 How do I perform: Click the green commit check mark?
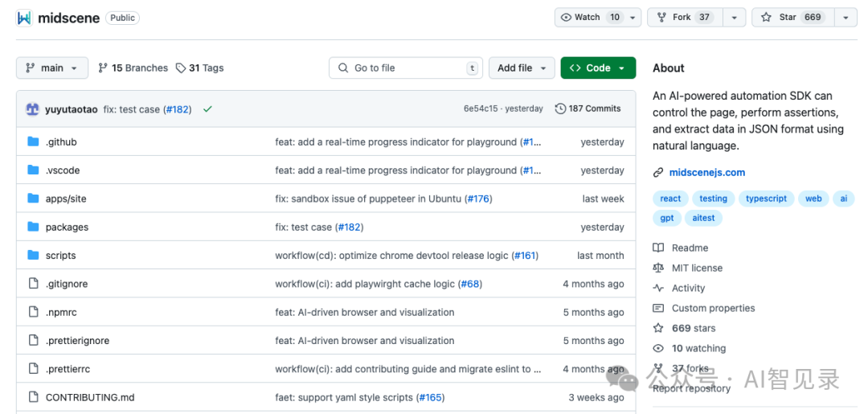(207, 109)
